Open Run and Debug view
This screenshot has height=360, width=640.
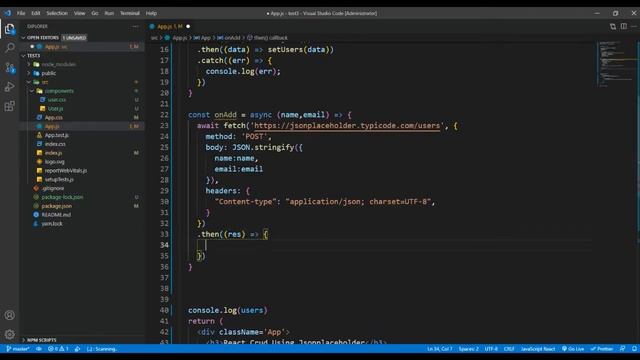click(9, 87)
